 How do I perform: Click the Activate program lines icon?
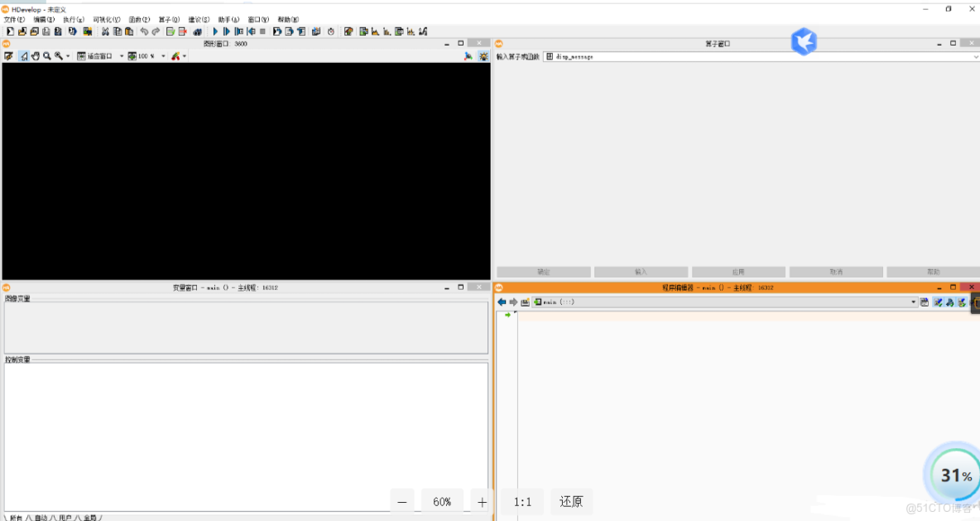171,31
